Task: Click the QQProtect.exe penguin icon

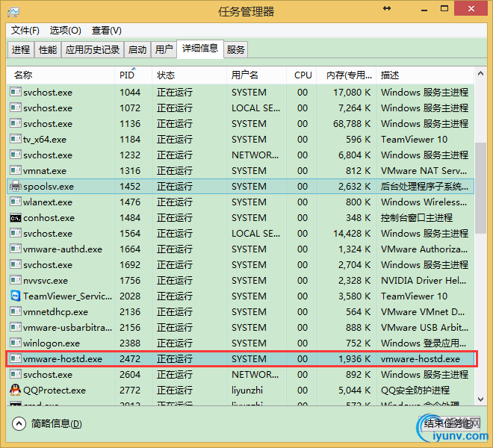Action: [x=16, y=390]
